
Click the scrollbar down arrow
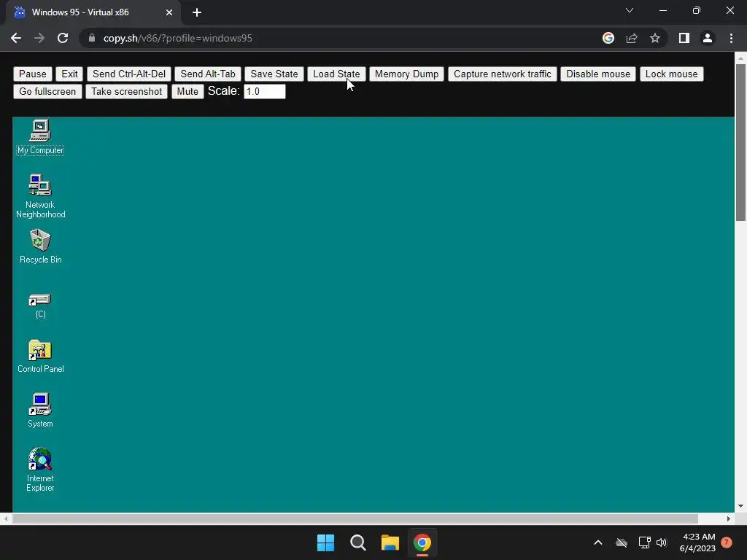tap(740, 506)
